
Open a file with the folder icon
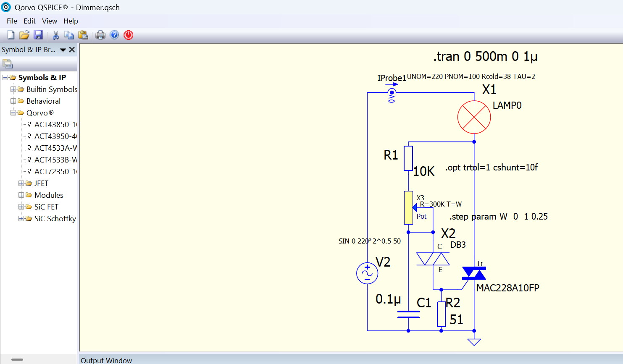tap(24, 35)
